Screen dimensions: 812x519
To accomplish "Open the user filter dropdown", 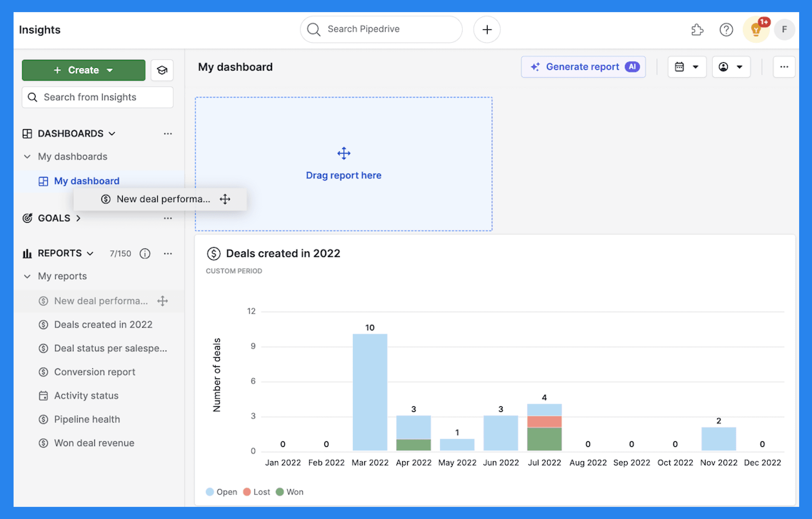I will (x=731, y=67).
